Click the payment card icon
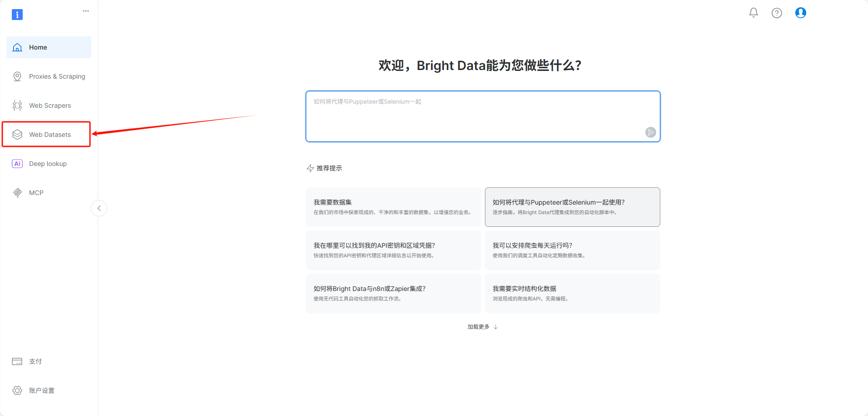This screenshot has height=416, width=868. (x=17, y=361)
